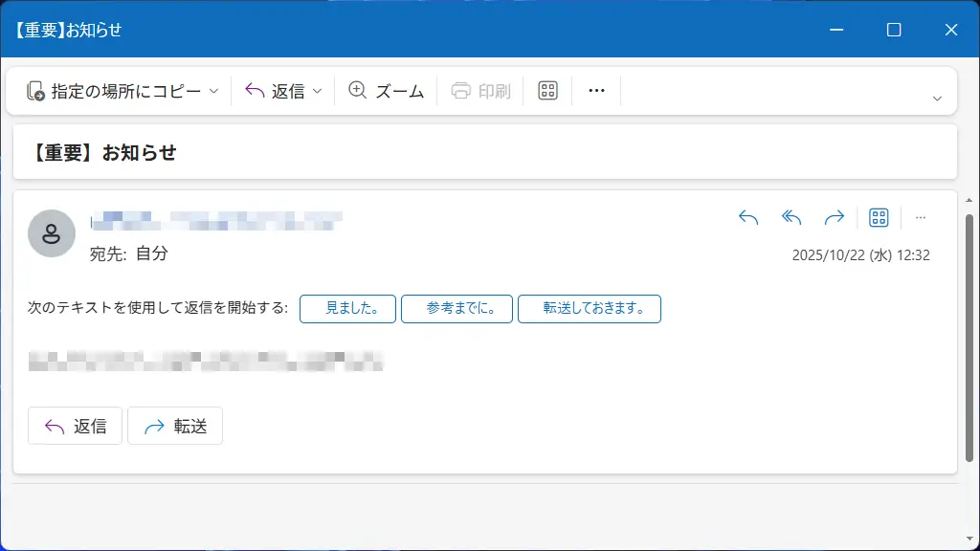980x551 pixels.
Task: Click the 返信 button below the message
Action: [75, 427]
